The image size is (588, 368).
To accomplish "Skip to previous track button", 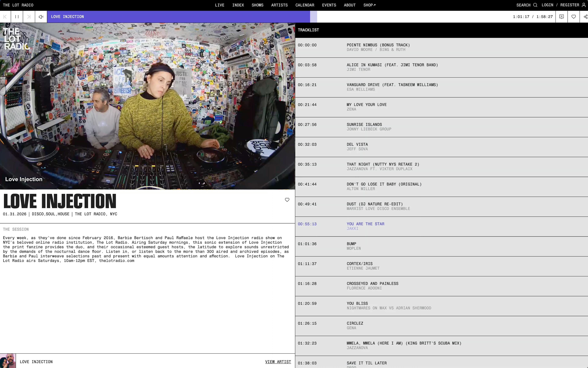I will [x=5, y=17].
